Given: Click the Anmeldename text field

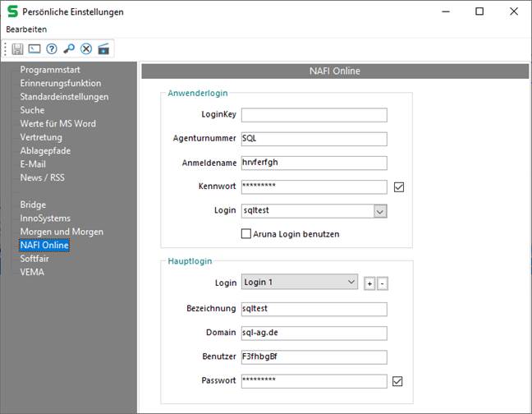Looking at the screenshot, I should (x=314, y=163).
